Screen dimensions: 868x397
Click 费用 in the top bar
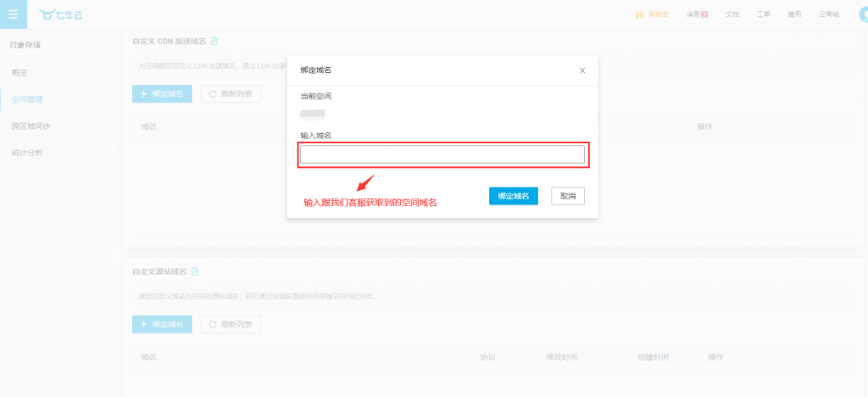pyautogui.click(x=794, y=14)
